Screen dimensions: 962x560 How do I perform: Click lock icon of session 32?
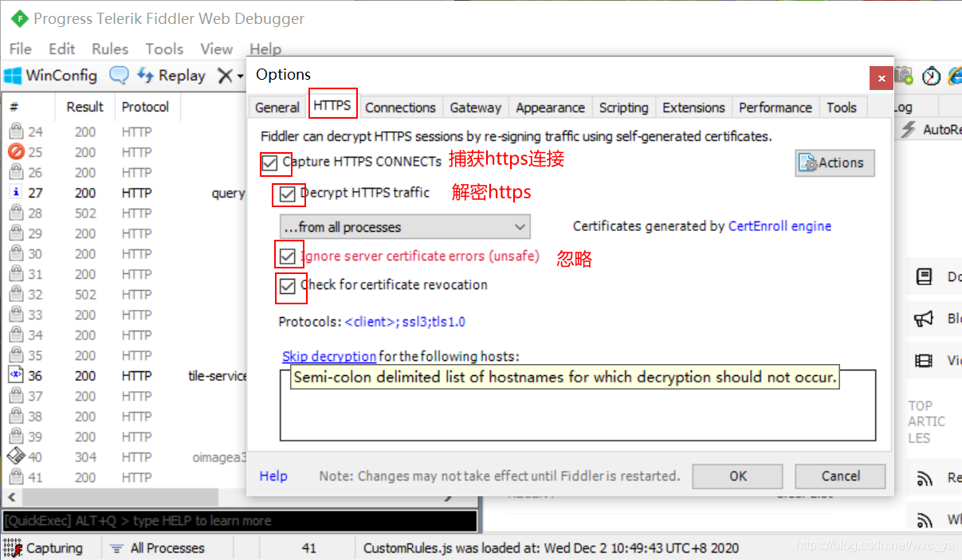tap(16, 295)
